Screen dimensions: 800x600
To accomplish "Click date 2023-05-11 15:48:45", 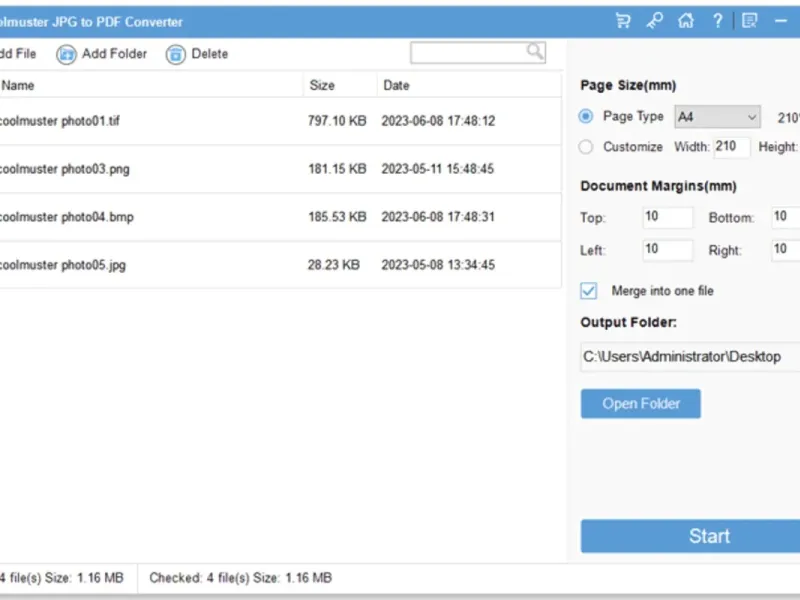I will tap(438, 169).
